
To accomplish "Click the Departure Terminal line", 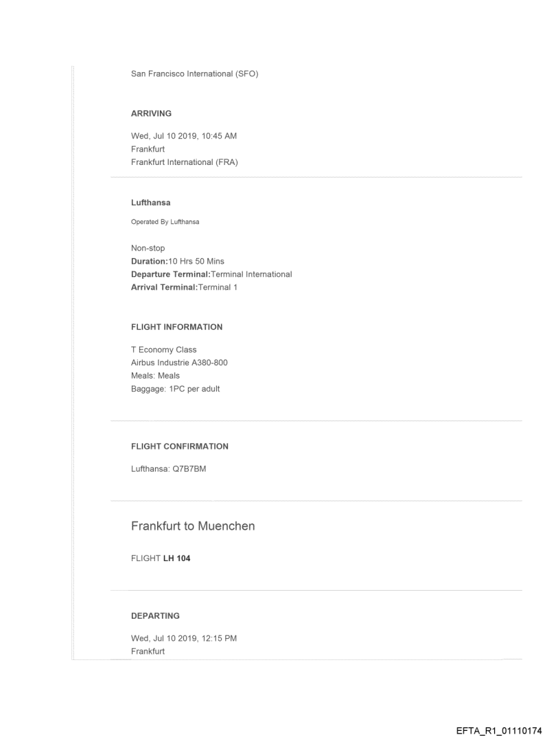I will click(211, 274).
